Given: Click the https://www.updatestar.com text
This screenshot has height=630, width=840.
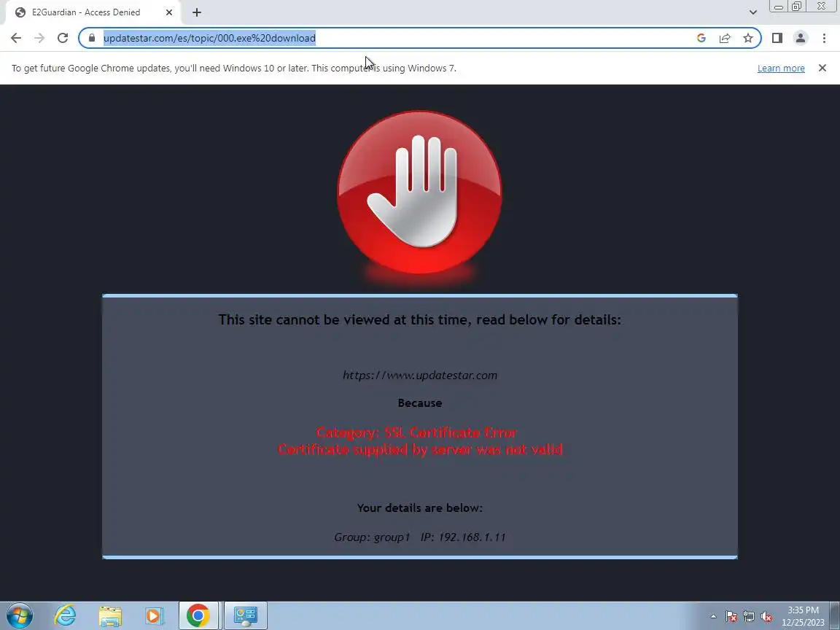Looking at the screenshot, I should [x=420, y=375].
